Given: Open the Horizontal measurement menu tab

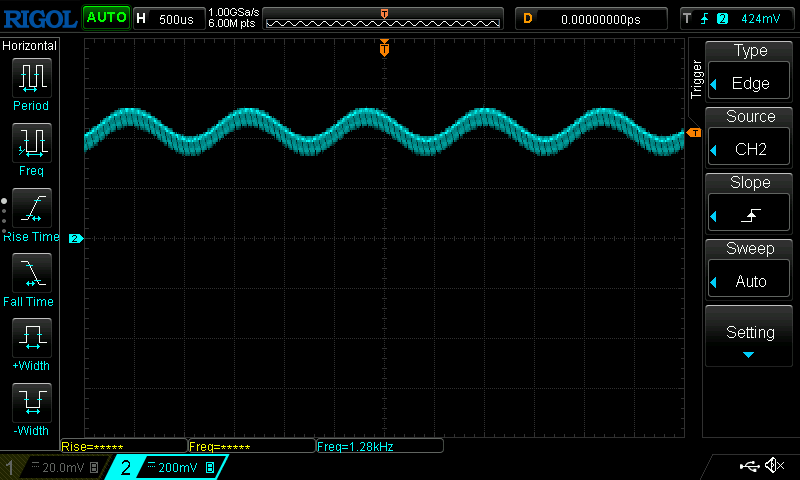Looking at the screenshot, I should [x=30, y=45].
